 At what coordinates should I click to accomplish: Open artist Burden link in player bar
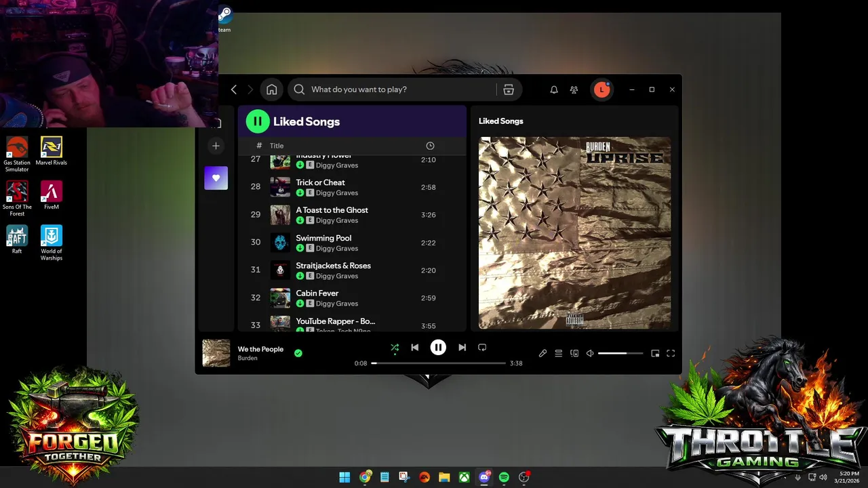pyautogui.click(x=248, y=358)
